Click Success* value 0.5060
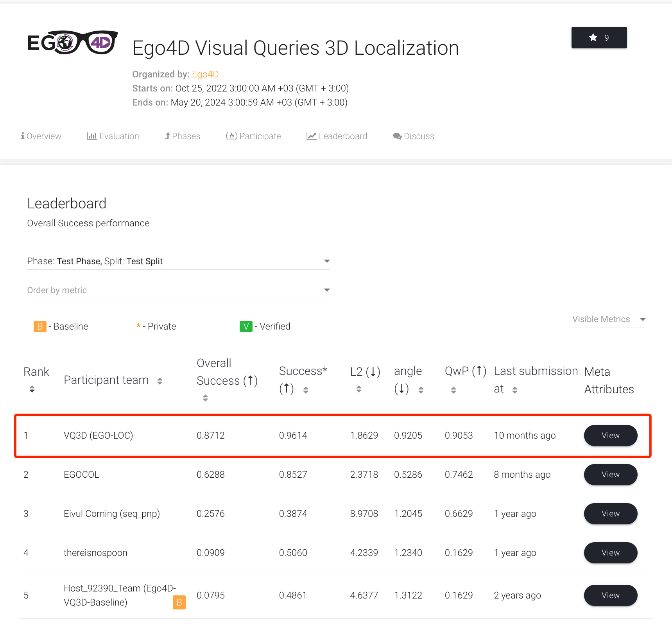This screenshot has height=629, width=672. click(293, 553)
